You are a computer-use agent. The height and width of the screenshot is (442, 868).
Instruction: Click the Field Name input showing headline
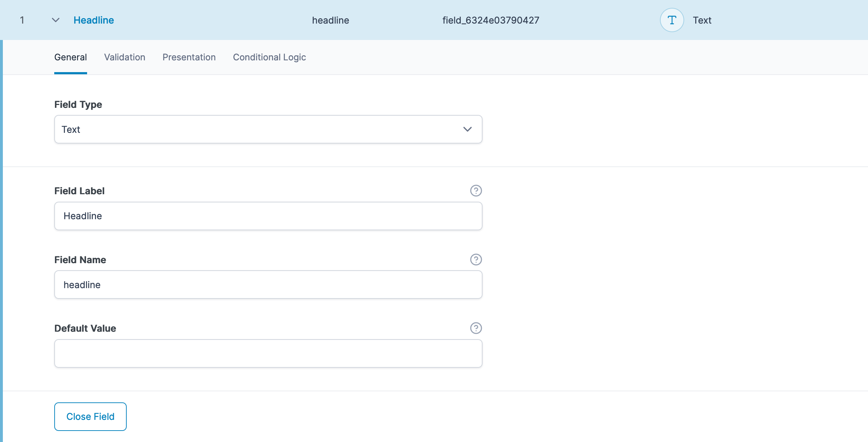point(268,285)
